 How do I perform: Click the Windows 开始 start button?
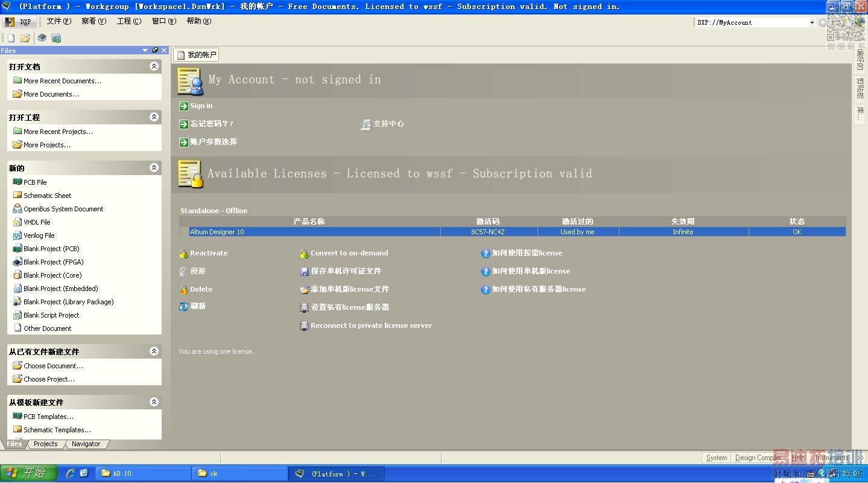29,473
